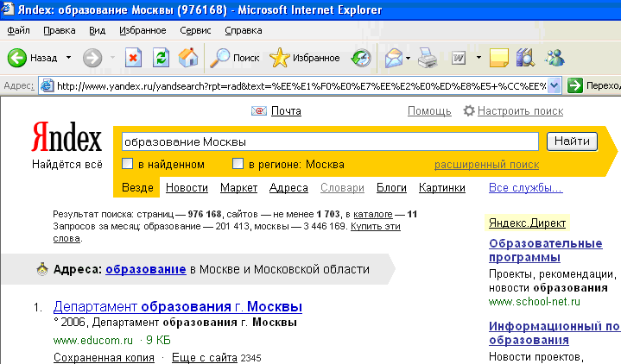
Task: Expand the Forward button history dropdown
Action: [x=112, y=58]
